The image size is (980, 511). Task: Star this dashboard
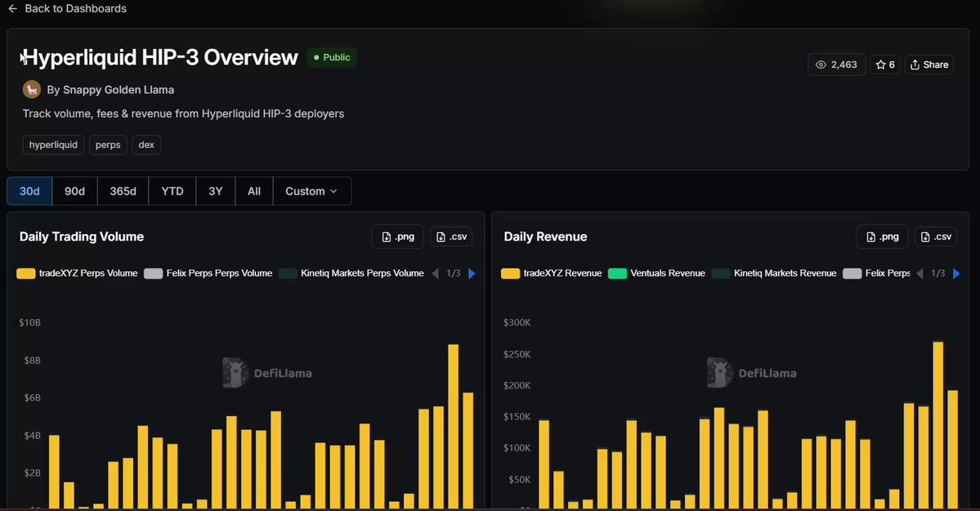[x=885, y=65]
